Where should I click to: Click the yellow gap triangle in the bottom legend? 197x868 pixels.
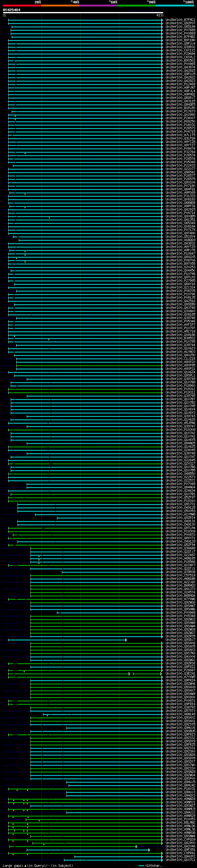25,866
